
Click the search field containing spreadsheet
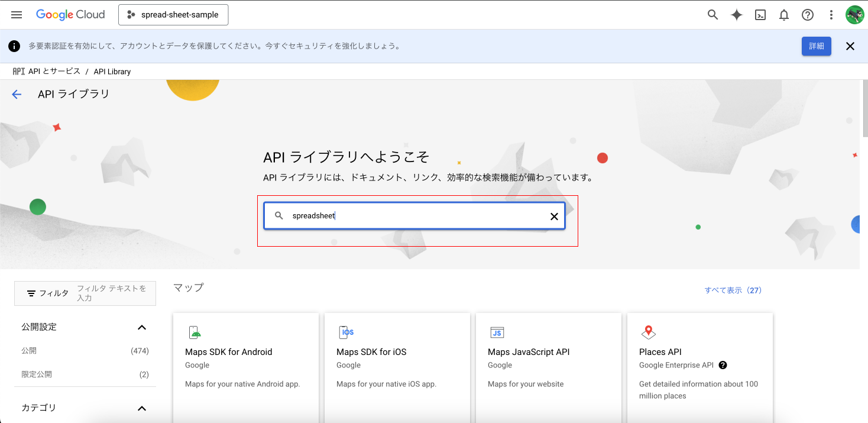[x=414, y=216]
